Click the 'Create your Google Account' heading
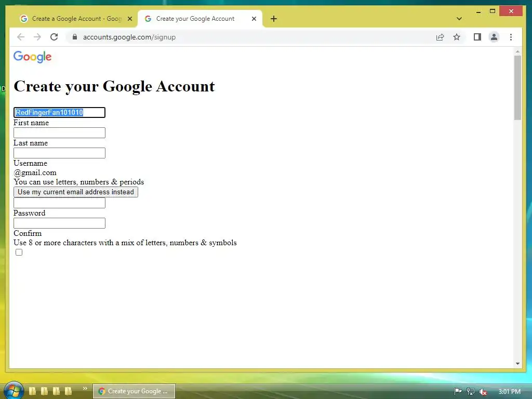The height and width of the screenshot is (399, 532). click(x=114, y=87)
